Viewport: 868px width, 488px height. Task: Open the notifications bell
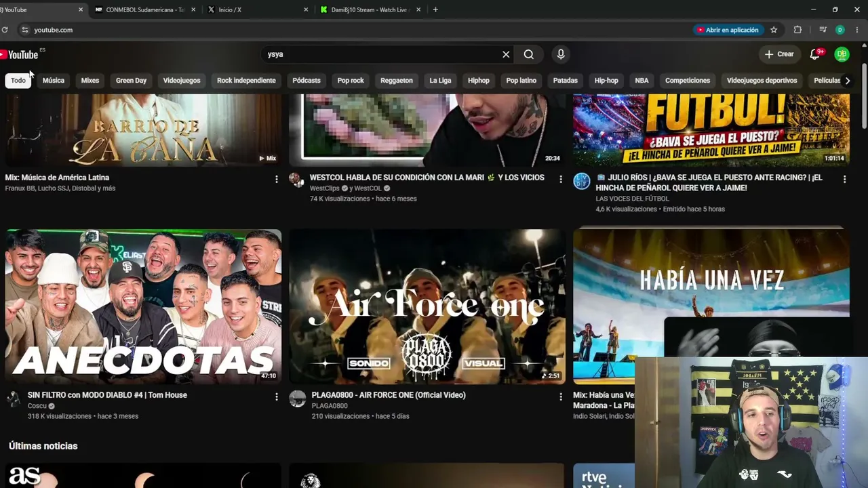pos(815,54)
